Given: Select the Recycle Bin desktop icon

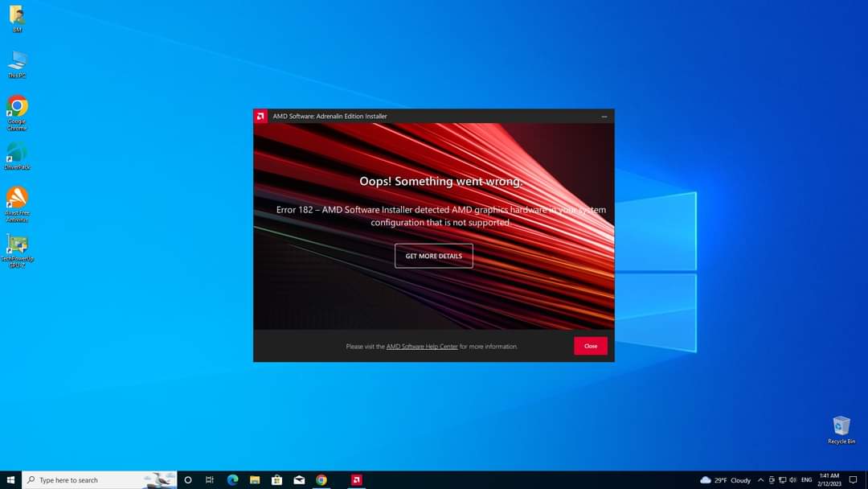Looking at the screenshot, I should click(x=841, y=430).
